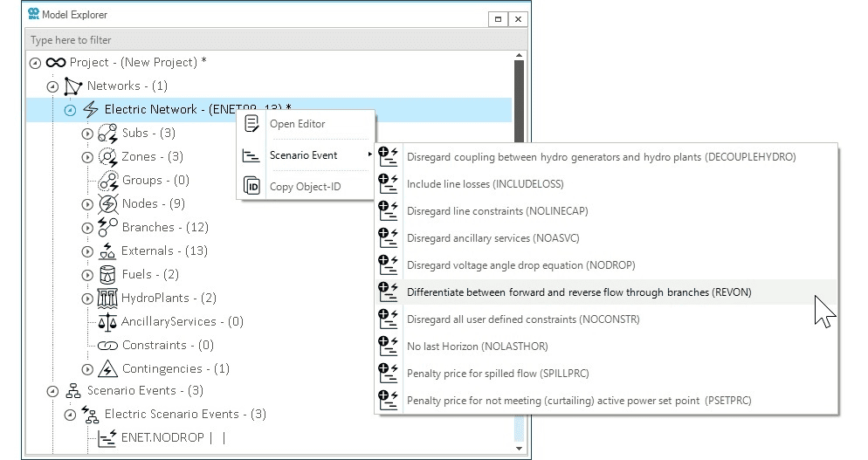Collapse the Networks tree node
868x460 pixels.
coord(52,86)
